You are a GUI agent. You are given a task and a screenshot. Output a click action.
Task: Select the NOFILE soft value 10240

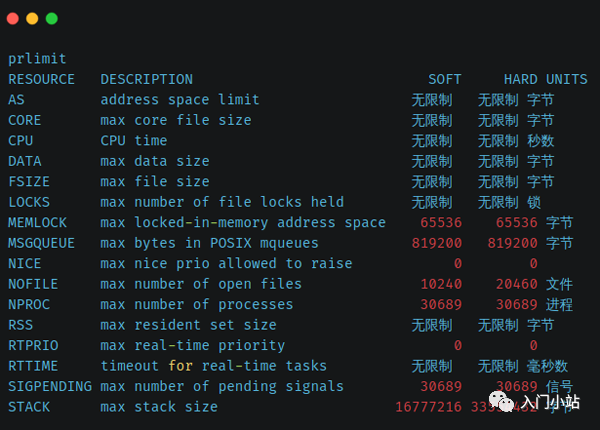(x=441, y=284)
